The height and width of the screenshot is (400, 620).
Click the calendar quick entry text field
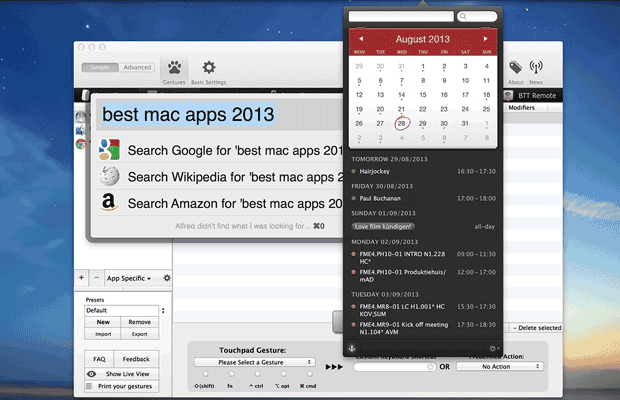(x=401, y=16)
